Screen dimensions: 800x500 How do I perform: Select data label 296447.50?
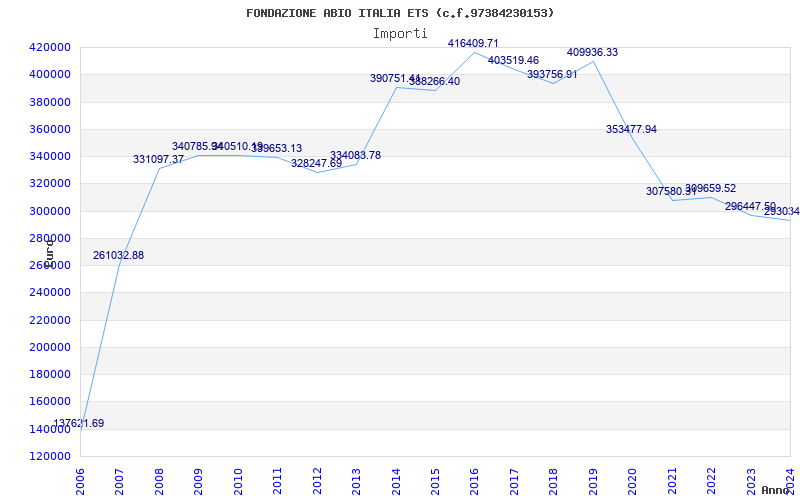click(750, 206)
